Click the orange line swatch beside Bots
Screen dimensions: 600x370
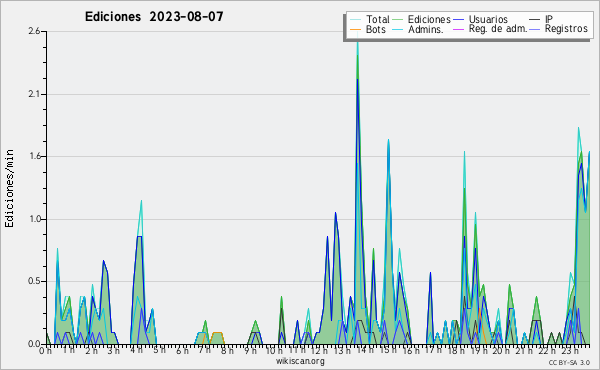[355, 29]
